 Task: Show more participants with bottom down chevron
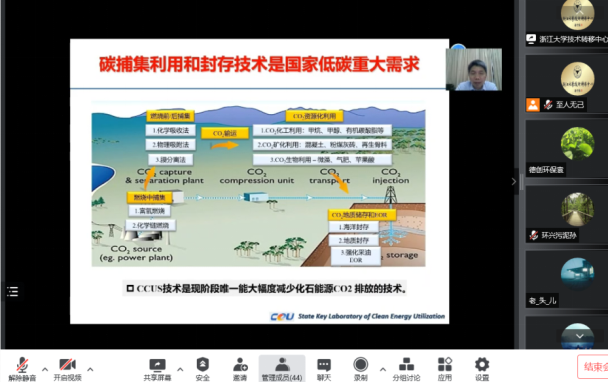pyautogui.click(x=579, y=336)
